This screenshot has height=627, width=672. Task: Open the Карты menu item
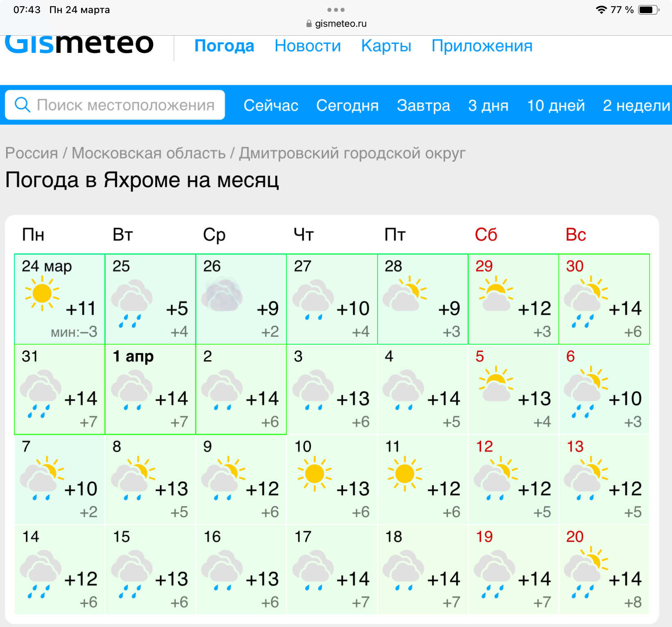(x=386, y=46)
